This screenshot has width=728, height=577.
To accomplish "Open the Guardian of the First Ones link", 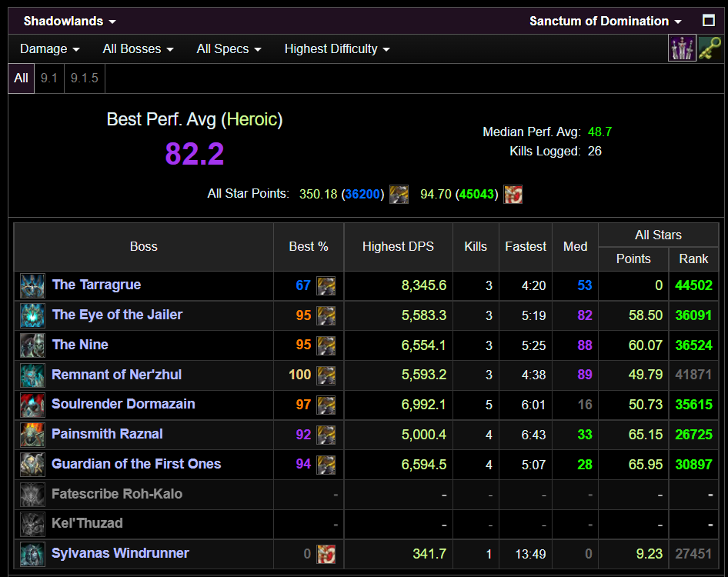I will pyautogui.click(x=136, y=464).
